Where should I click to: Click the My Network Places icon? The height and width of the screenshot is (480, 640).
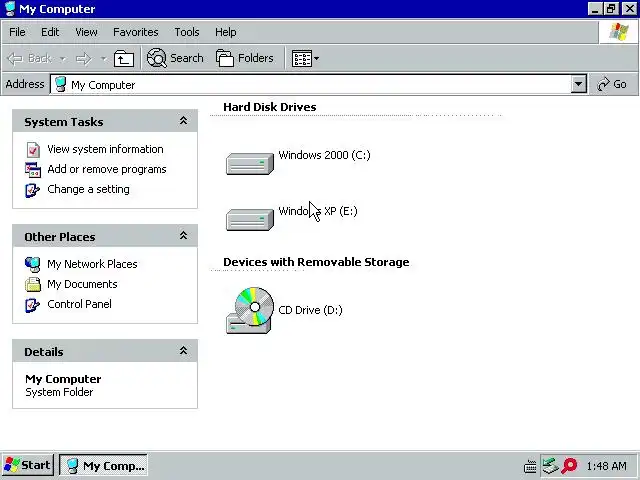click(x=33, y=264)
